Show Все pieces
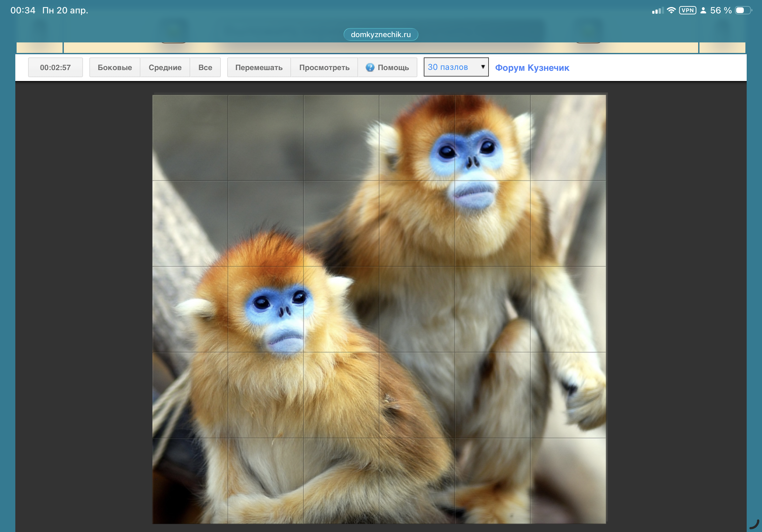762x532 pixels. 205,67
